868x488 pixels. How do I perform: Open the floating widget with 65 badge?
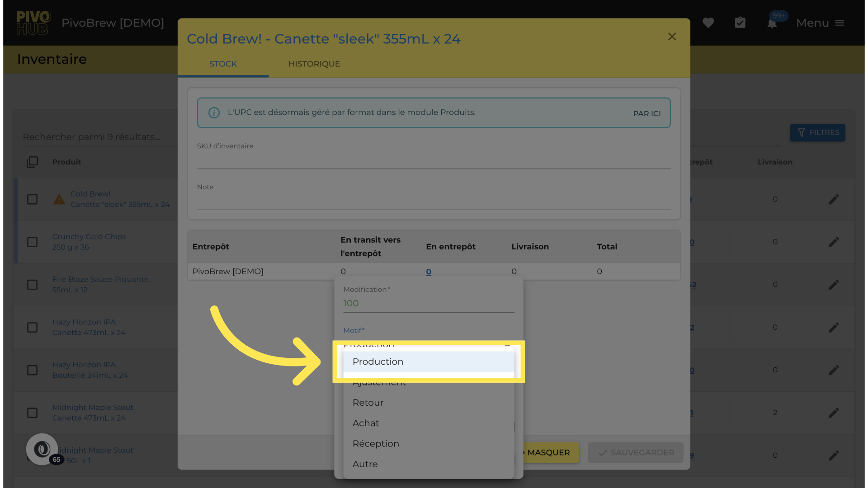(x=42, y=449)
